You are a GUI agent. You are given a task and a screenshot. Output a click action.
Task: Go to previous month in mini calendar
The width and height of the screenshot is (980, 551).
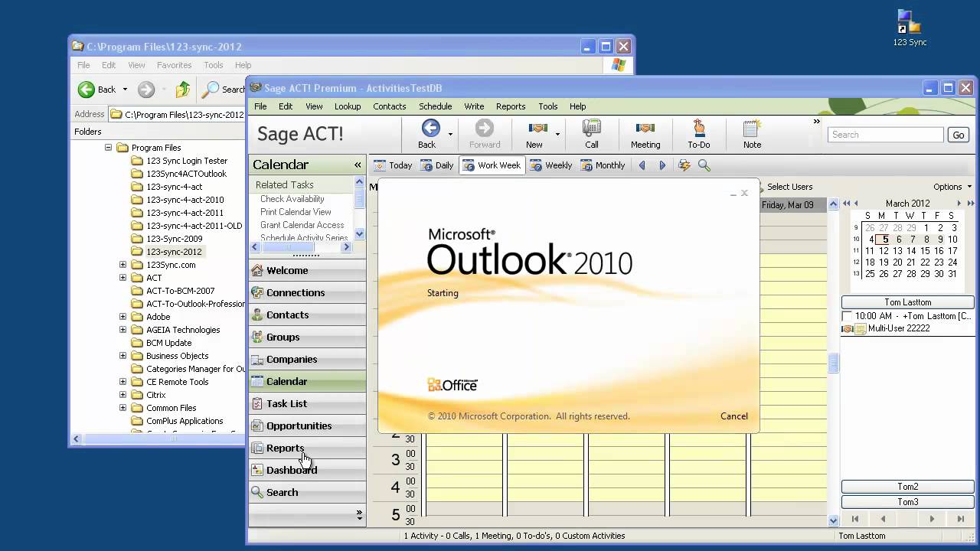point(857,204)
